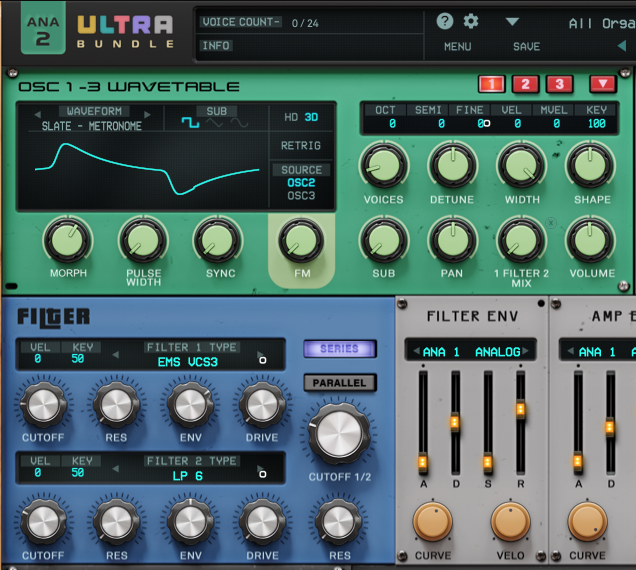The image size is (636, 570).
Task: Click the FM knob
Action: click(x=301, y=240)
